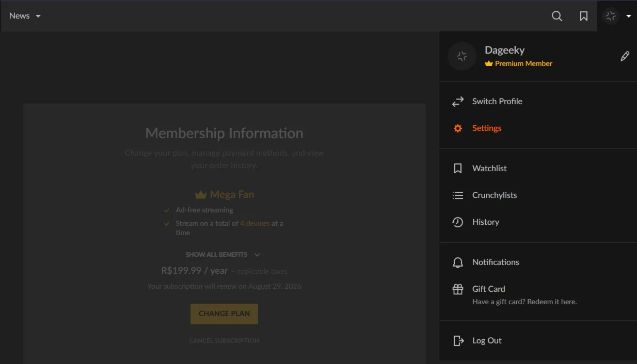
Task: Open Watchlist from the account menu
Action: (489, 169)
